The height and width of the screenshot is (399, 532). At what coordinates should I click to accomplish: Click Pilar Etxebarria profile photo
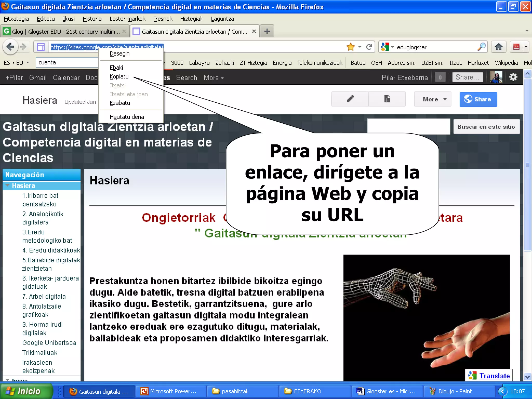tap(496, 77)
